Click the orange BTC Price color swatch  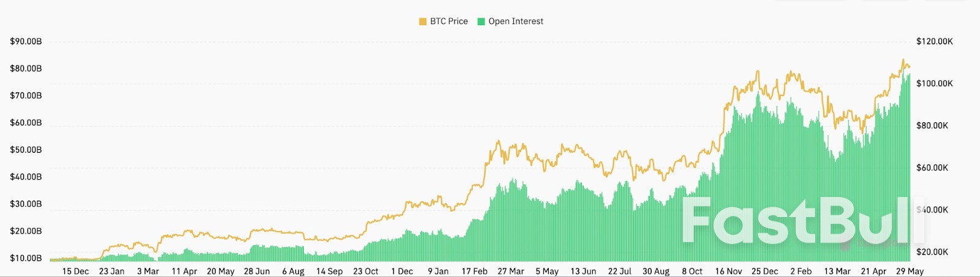tap(423, 21)
